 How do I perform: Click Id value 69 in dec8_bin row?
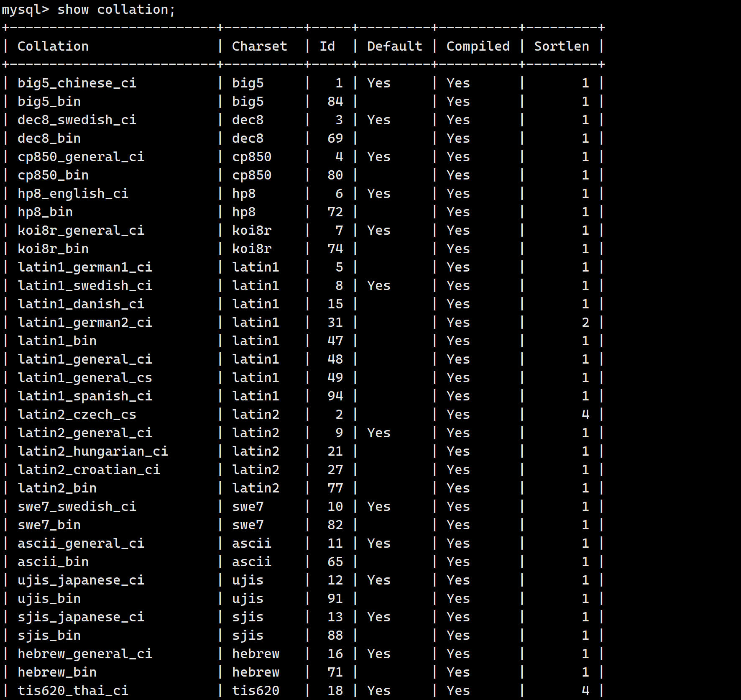(335, 138)
